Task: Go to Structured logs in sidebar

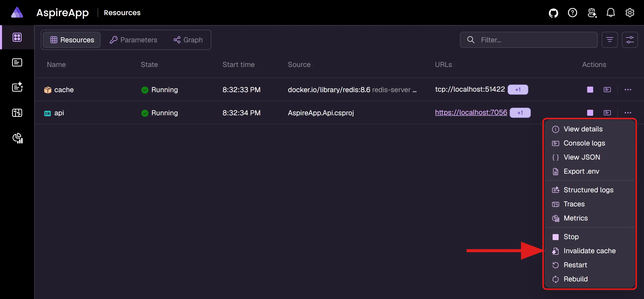Action: [17, 87]
